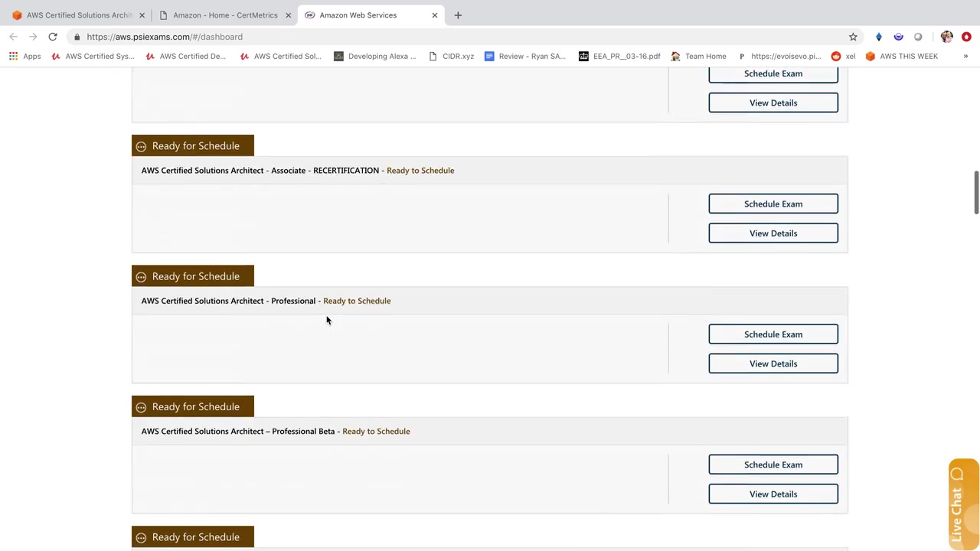Schedule Exam for Associate RECERTIFICATION

pyautogui.click(x=773, y=204)
